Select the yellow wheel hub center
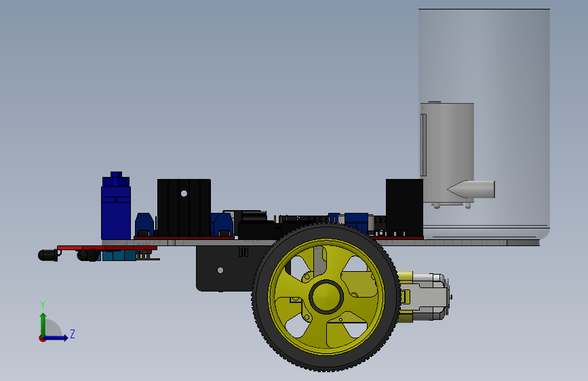 (326, 297)
